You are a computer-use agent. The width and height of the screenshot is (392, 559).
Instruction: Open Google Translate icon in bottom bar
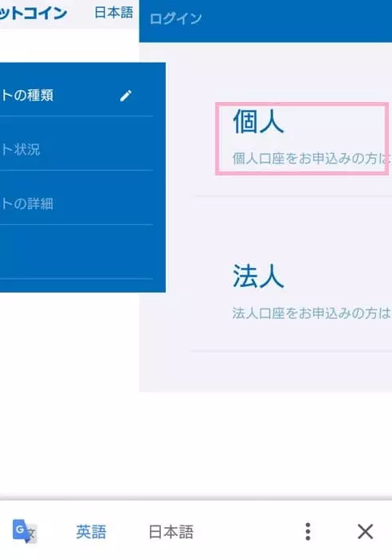point(25,531)
